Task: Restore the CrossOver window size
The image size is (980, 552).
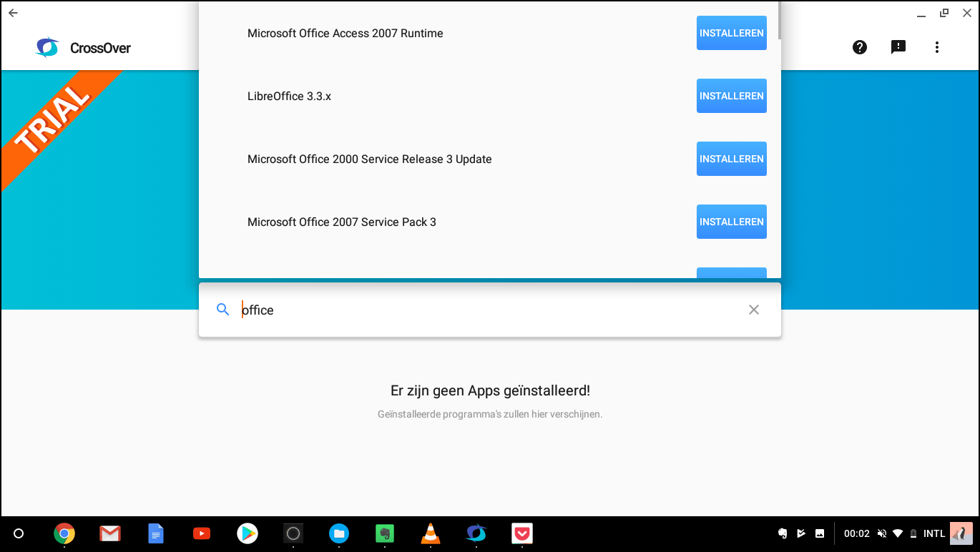Action: pyautogui.click(x=944, y=13)
